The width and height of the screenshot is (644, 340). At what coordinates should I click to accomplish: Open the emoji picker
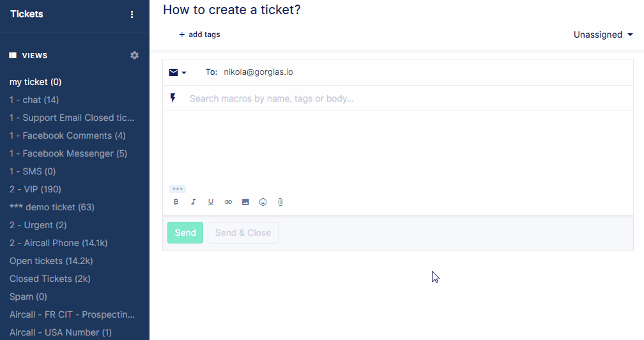pyautogui.click(x=263, y=202)
